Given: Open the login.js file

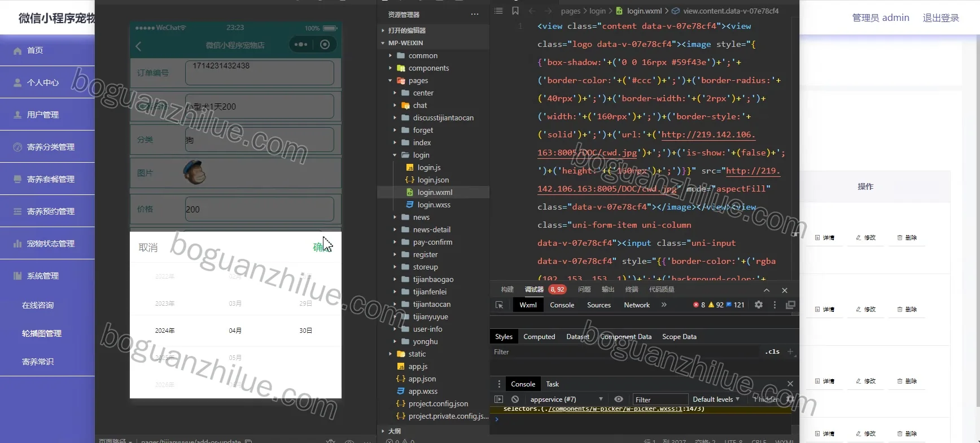Looking at the screenshot, I should click(429, 167).
